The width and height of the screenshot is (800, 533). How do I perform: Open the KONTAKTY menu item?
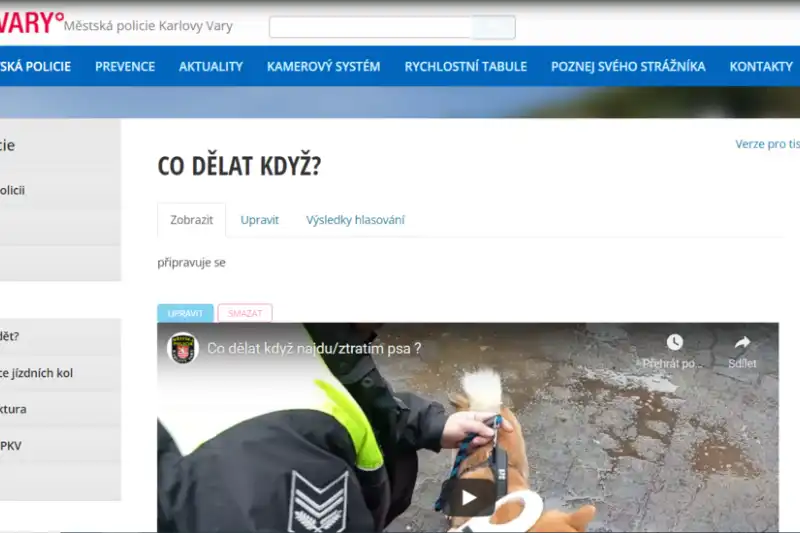click(761, 66)
